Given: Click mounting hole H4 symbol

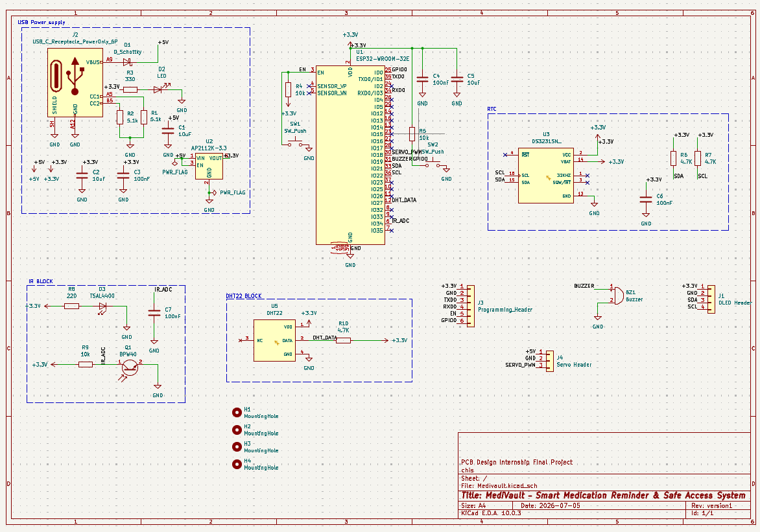Looking at the screenshot, I should (x=237, y=464).
